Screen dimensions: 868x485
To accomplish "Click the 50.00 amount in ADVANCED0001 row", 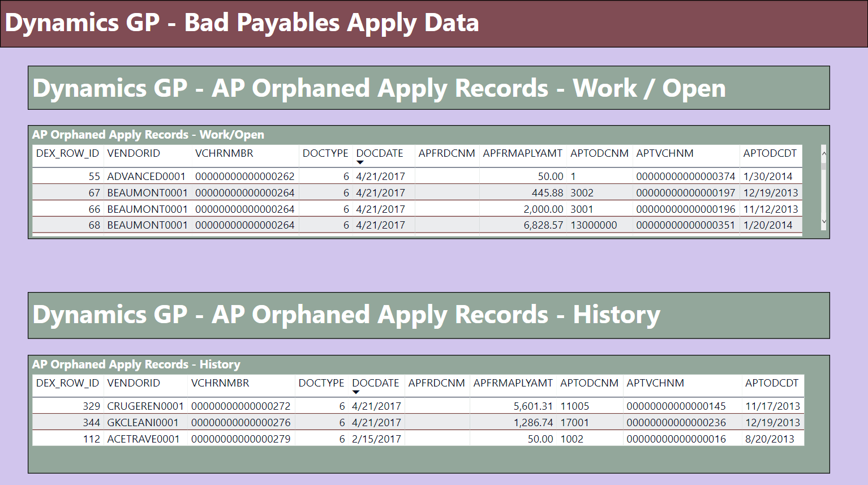I will [550, 177].
